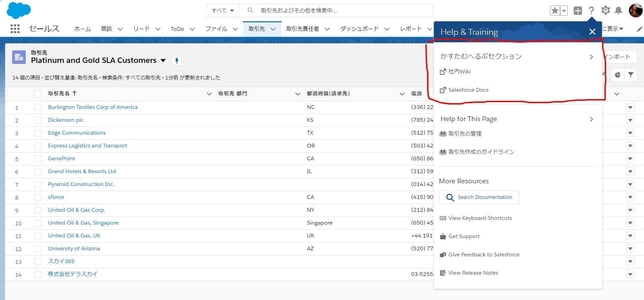644x300 pixels.
Task: Click the global search input field
Action: click(336, 10)
